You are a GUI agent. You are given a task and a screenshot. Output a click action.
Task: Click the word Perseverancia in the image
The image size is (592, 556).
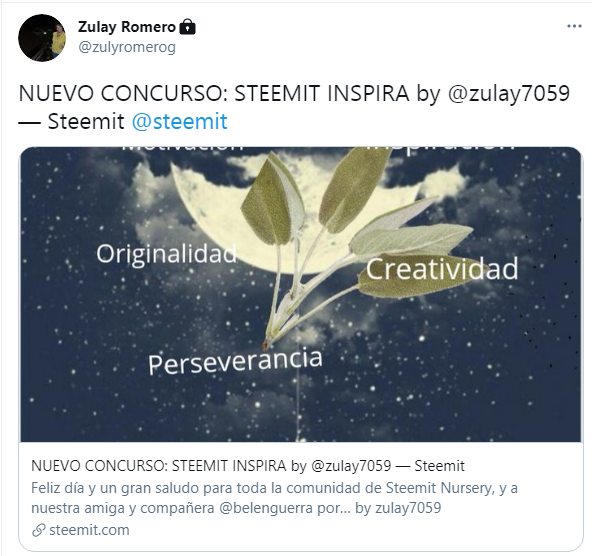[235, 362]
